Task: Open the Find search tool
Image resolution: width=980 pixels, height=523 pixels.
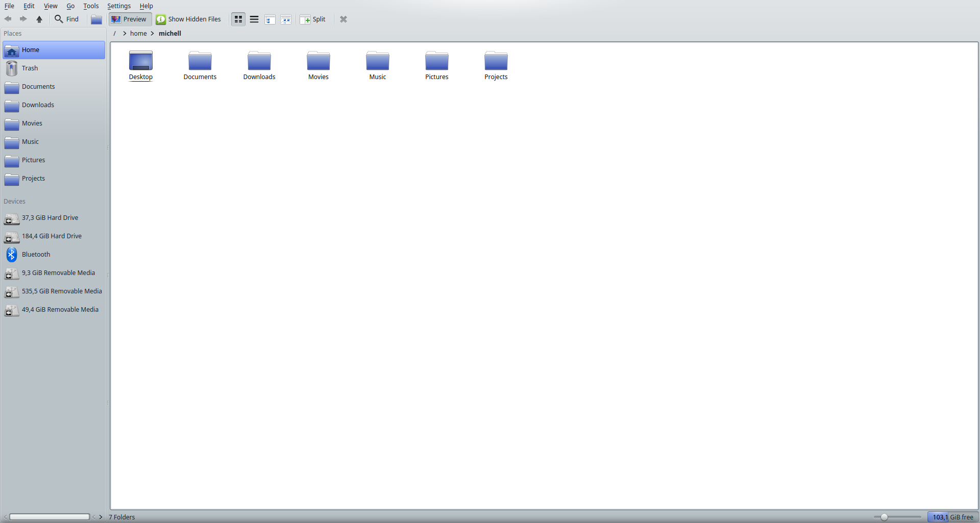Action: coord(67,19)
